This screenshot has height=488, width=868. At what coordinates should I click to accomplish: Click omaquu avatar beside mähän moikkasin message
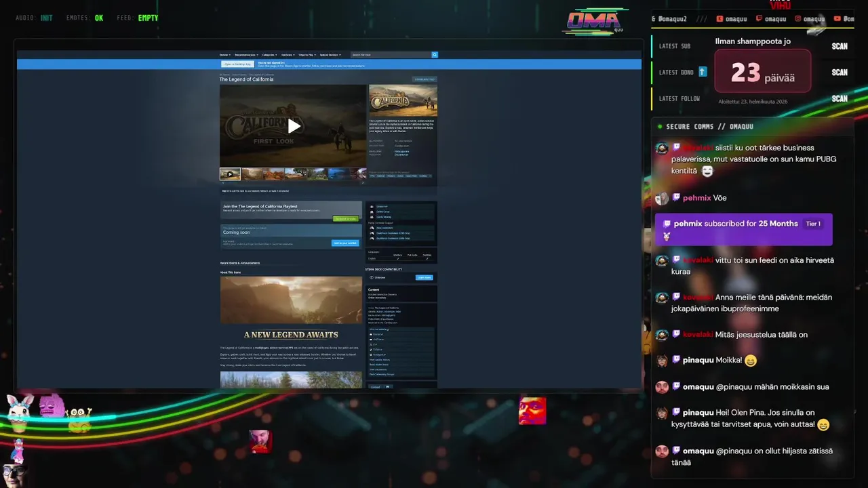(662, 387)
